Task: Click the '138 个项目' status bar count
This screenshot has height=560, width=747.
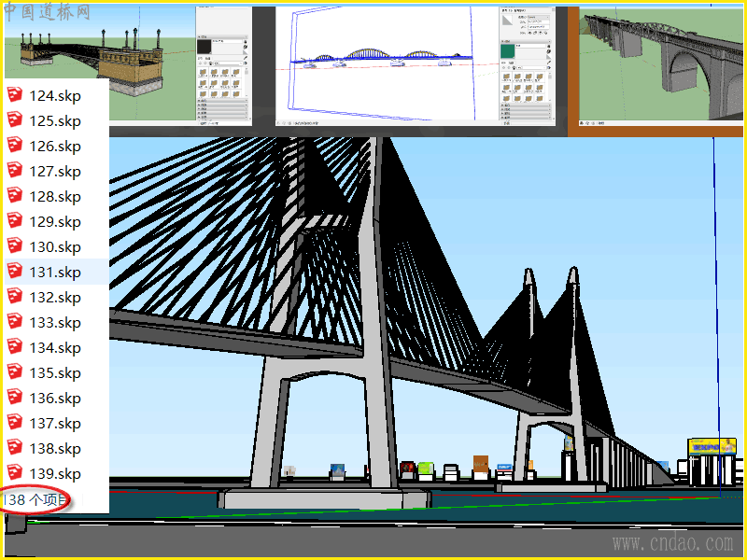Action: pyautogui.click(x=35, y=500)
